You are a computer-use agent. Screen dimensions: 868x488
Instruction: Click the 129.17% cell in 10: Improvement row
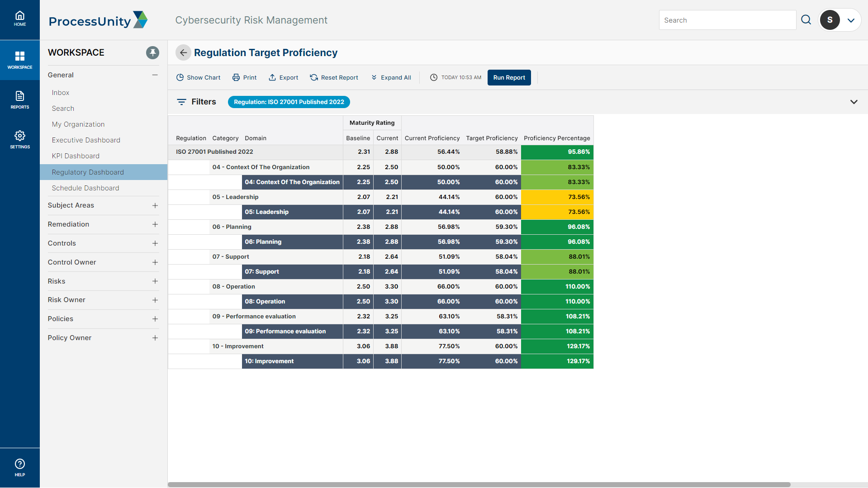coord(557,361)
